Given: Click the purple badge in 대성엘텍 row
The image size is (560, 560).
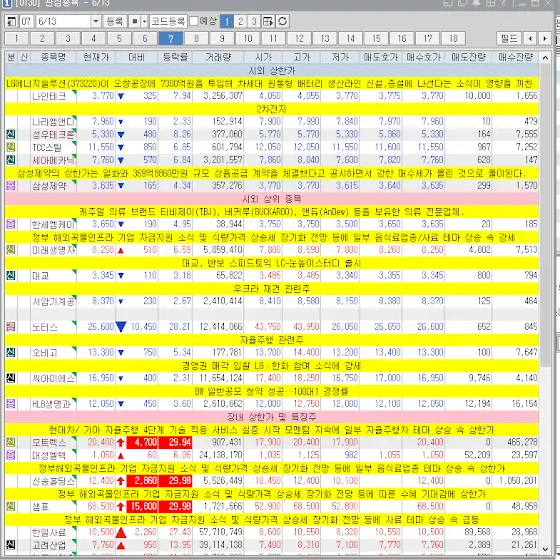Looking at the screenshot, I should [11, 455].
